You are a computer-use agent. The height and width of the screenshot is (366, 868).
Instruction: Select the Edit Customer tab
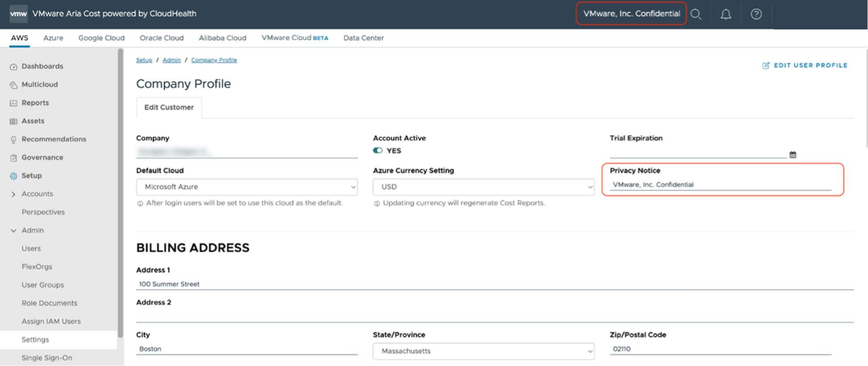click(169, 107)
